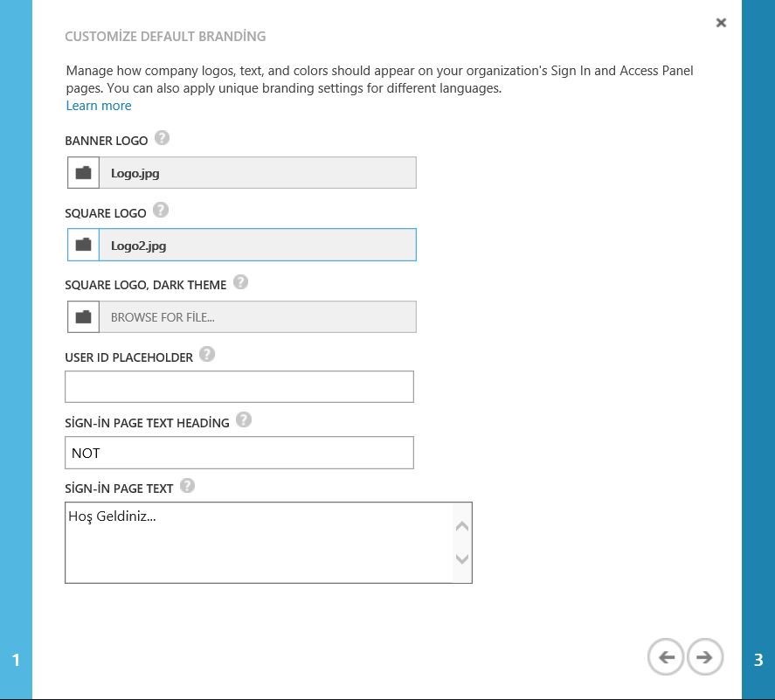Open the Learn more link
The width and height of the screenshot is (775, 700).
point(99,106)
